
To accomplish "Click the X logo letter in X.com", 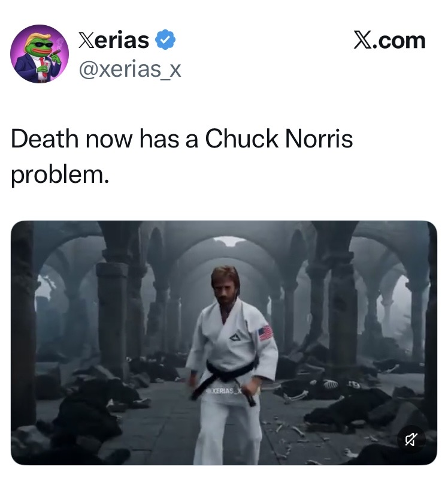I will click(362, 40).
